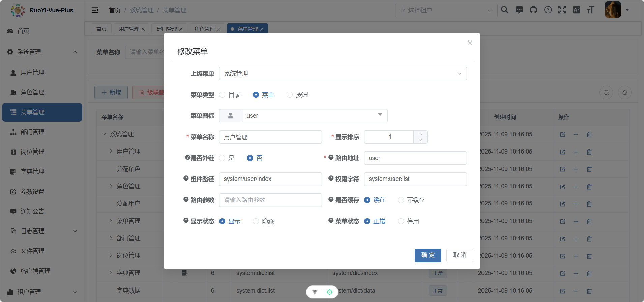Open the 上级菜单 parent menu dropdown
This screenshot has width=644, height=302.
click(343, 74)
